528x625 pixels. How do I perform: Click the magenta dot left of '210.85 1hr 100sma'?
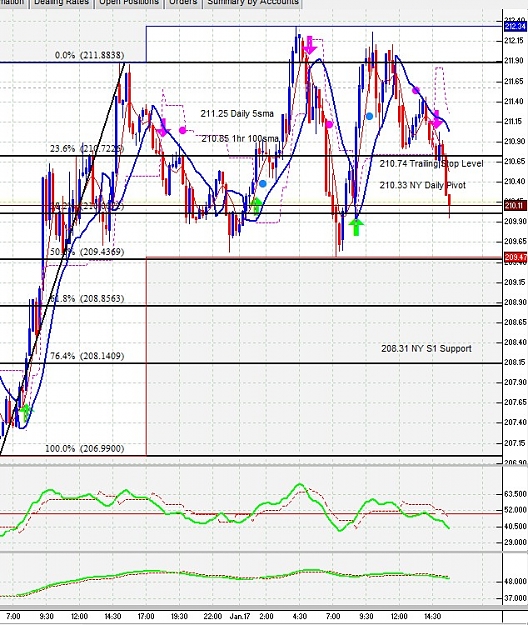(183, 130)
